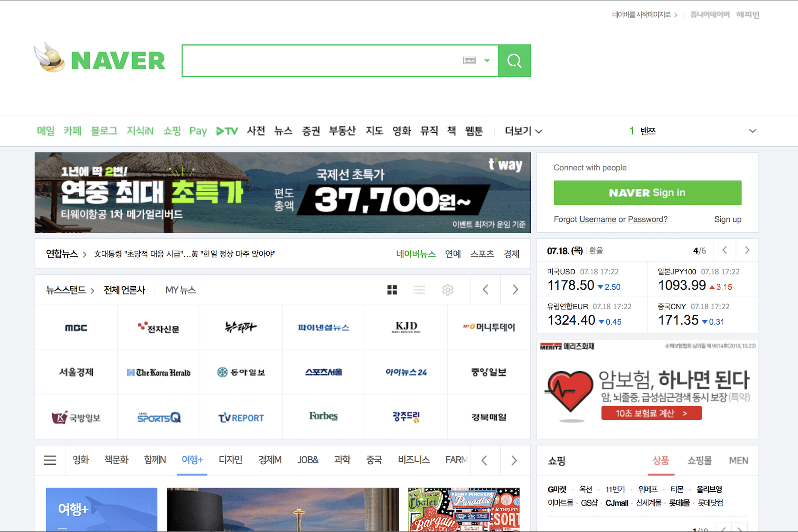Select the MEN tab in shopping panel
This screenshot has height=532, width=798.
coord(739,461)
